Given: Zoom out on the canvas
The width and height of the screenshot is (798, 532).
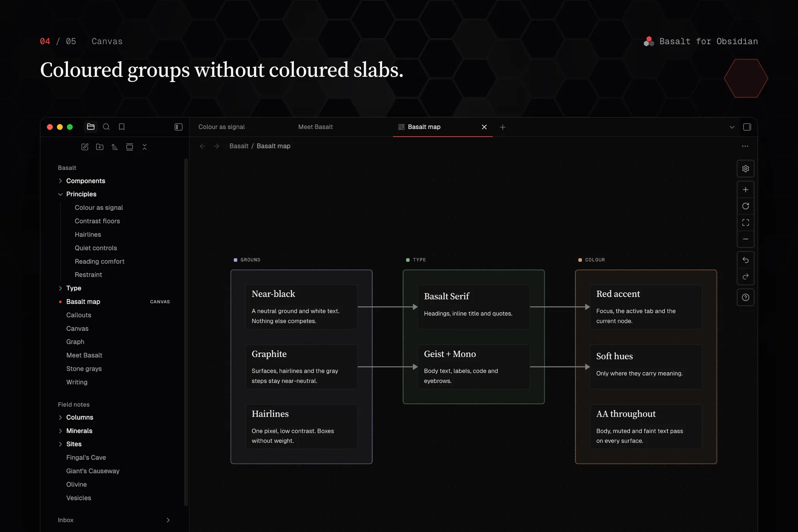Looking at the screenshot, I should click(x=745, y=239).
